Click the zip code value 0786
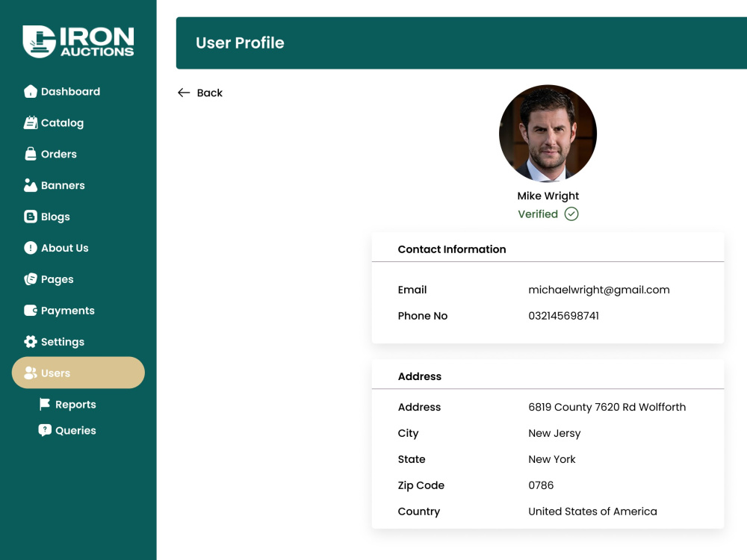Image resolution: width=747 pixels, height=560 pixels. [x=541, y=485]
